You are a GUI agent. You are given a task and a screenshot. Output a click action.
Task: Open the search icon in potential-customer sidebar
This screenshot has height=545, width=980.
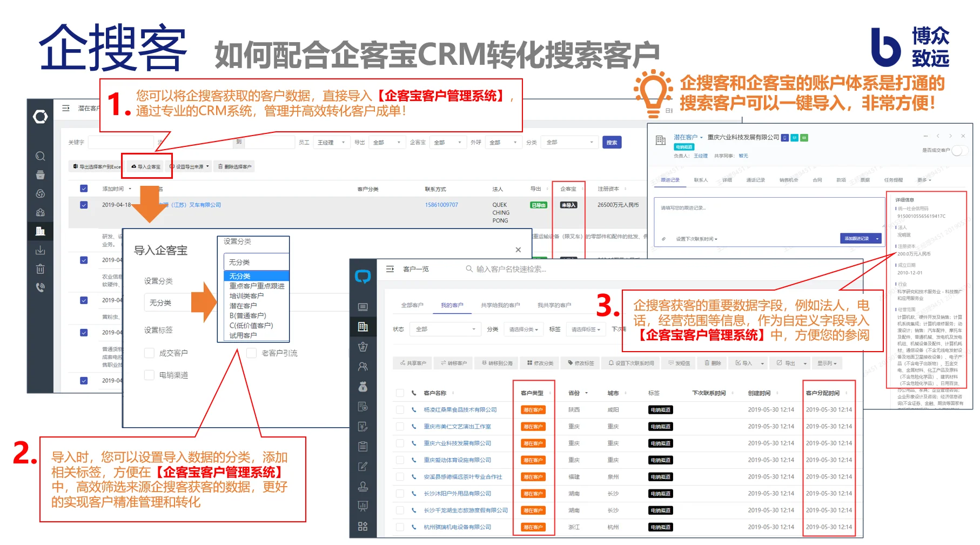(40, 156)
